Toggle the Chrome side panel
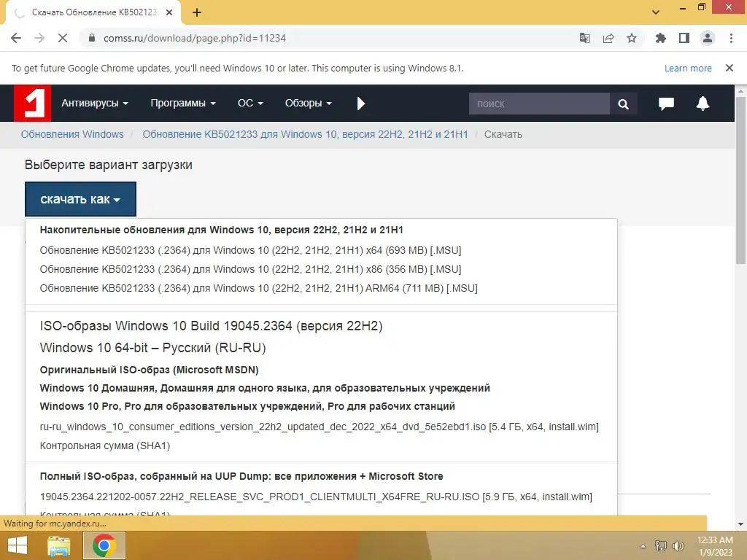Image resolution: width=747 pixels, height=560 pixels. (x=684, y=38)
